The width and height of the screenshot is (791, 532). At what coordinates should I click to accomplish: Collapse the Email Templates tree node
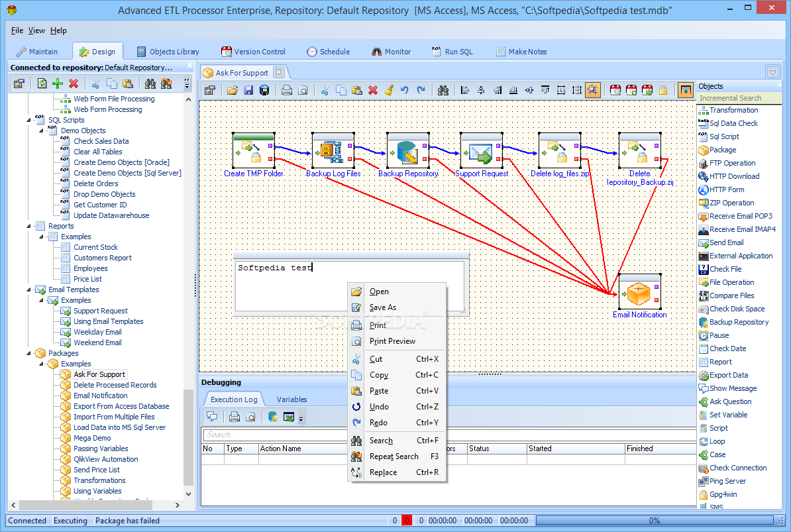pos(30,290)
